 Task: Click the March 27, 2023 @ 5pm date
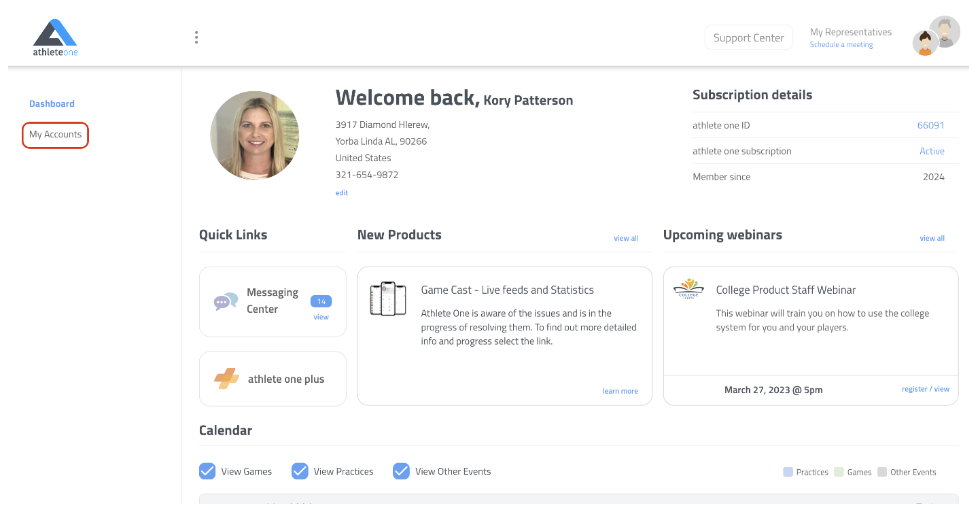click(x=773, y=390)
